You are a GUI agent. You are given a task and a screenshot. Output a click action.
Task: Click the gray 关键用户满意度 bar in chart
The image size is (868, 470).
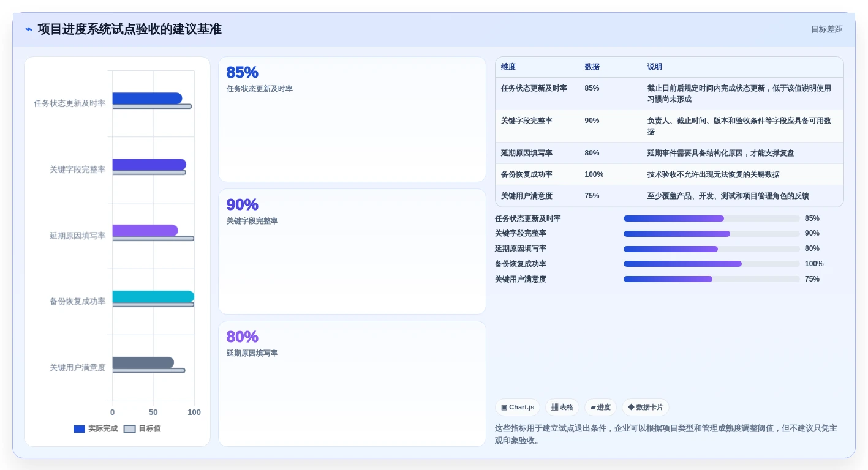click(143, 363)
